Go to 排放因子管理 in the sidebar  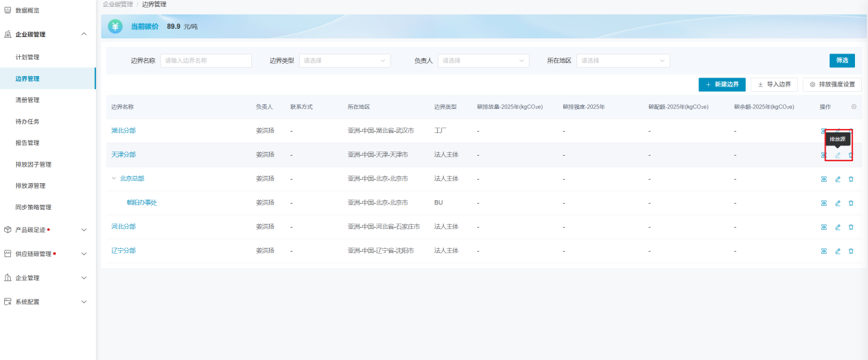pyautogui.click(x=34, y=165)
